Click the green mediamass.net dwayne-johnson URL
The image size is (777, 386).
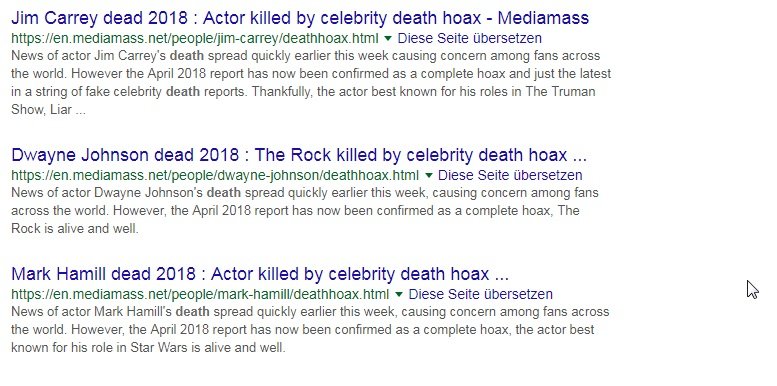click(215, 175)
